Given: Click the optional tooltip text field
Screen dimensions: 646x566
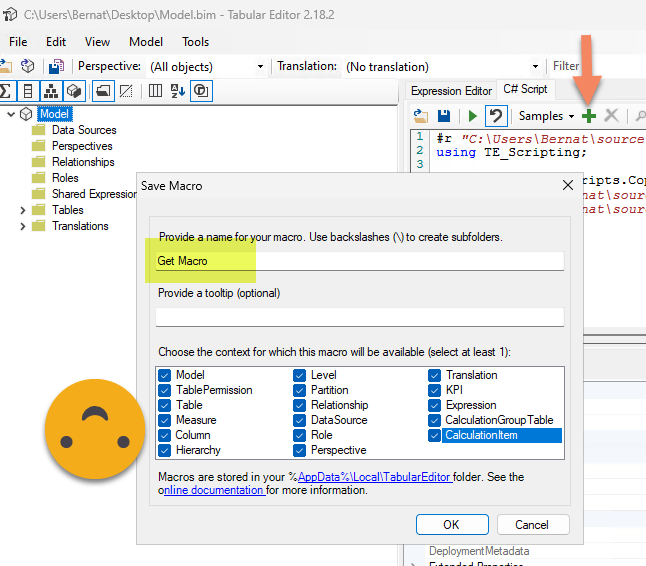Looking at the screenshot, I should (x=360, y=317).
